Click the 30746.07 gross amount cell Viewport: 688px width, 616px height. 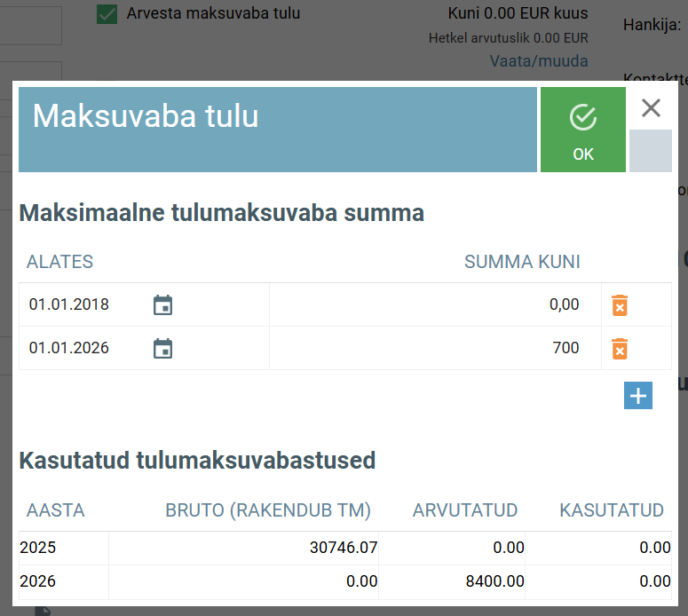tap(343, 549)
